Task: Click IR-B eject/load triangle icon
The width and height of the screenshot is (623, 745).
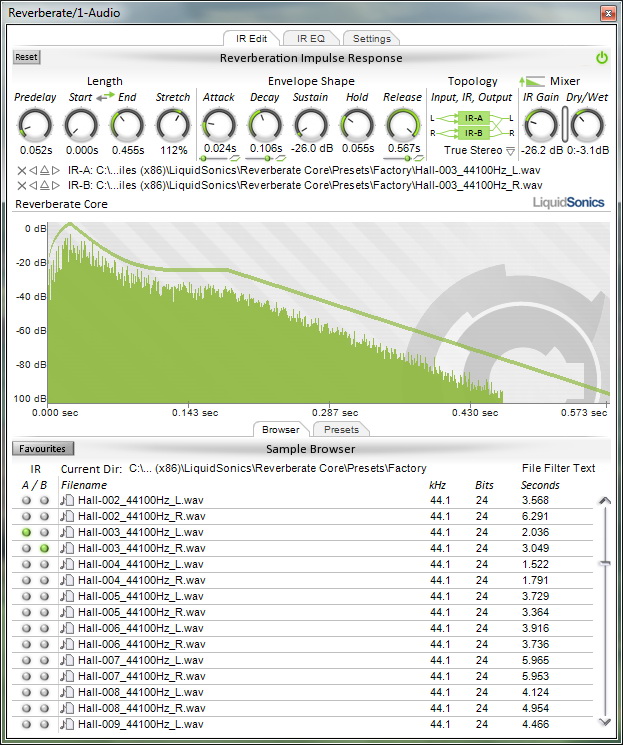Action: [44, 185]
